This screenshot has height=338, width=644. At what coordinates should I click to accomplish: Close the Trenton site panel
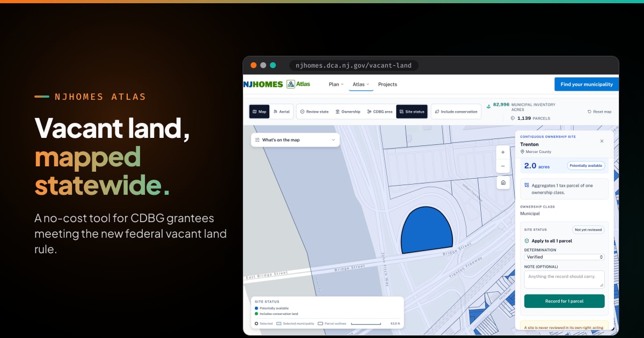(x=602, y=141)
